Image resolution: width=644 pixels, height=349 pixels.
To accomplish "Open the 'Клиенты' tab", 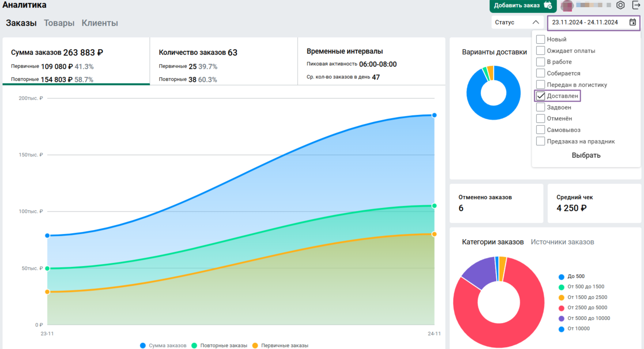I will (100, 23).
